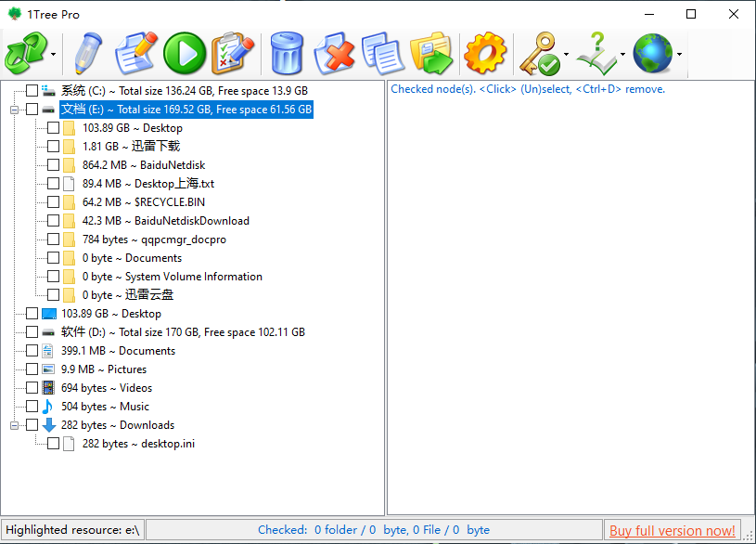Collapse the Downloads tree node

(15, 425)
